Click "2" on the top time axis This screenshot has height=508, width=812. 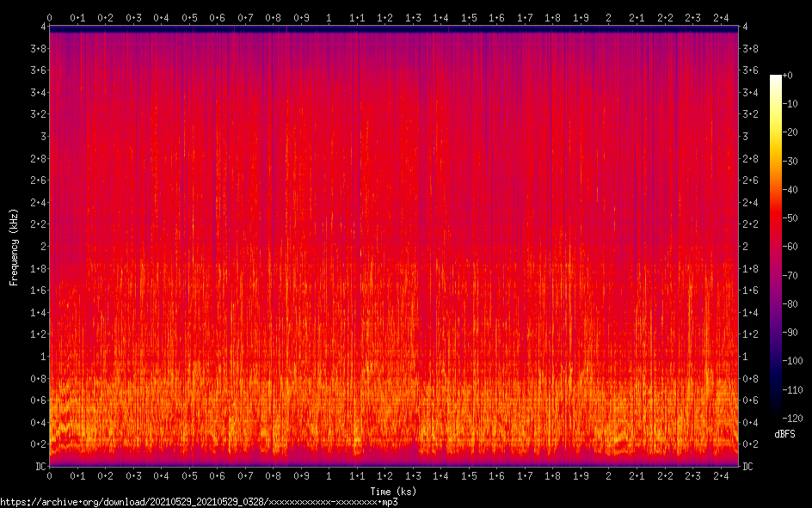pos(608,18)
